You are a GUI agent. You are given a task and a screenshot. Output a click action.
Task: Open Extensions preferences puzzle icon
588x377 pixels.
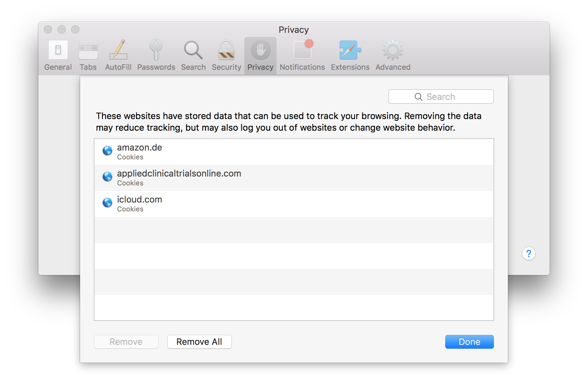(350, 55)
